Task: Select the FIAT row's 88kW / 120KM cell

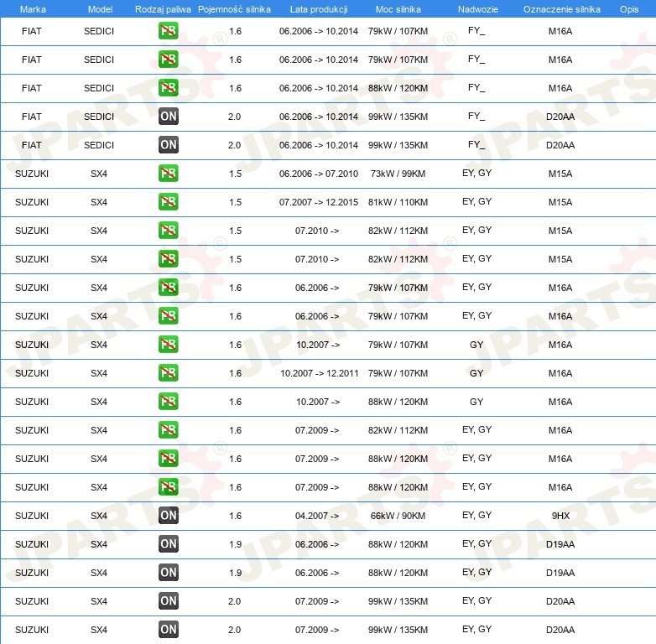Action: tap(398, 88)
